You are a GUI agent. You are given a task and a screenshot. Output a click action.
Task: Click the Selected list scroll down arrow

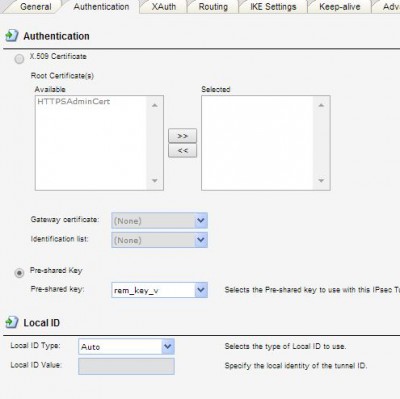point(321,181)
